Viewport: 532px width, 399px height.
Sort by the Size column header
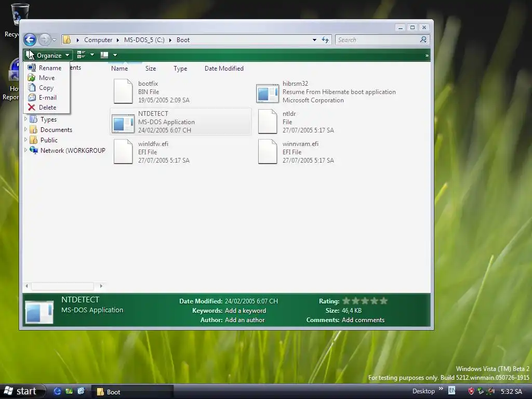click(151, 68)
